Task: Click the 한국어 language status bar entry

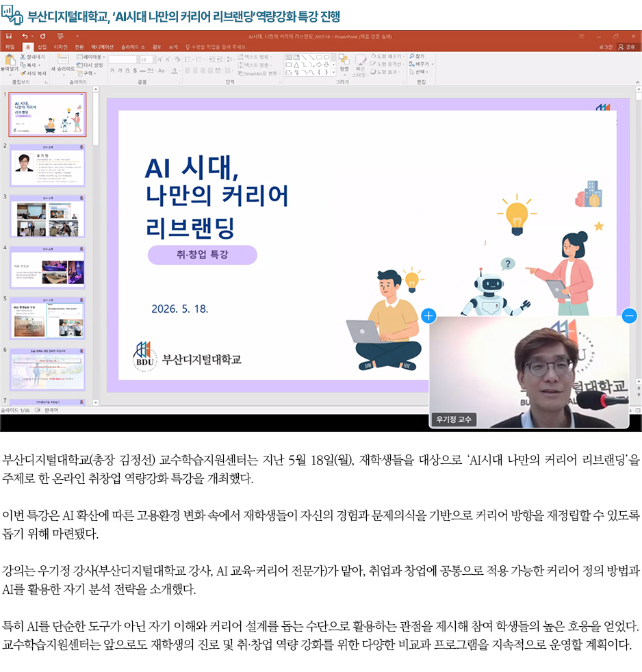Action: [x=51, y=410]
